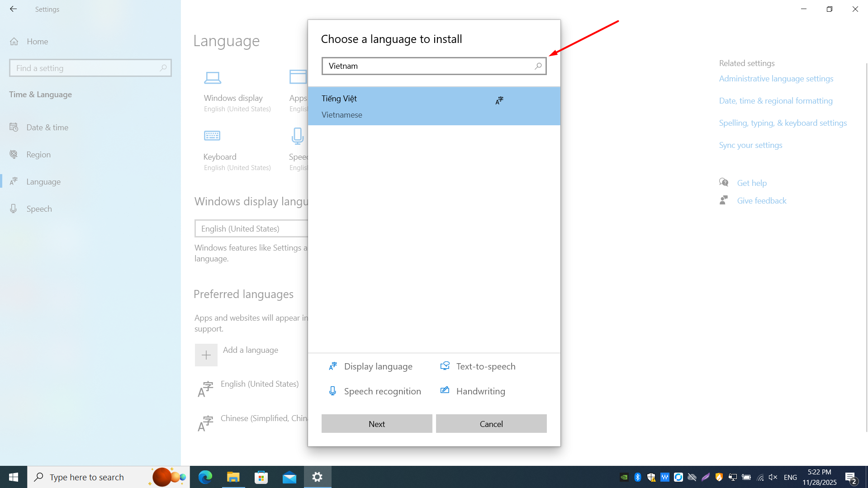Click the display language icon on Vietnamese row
The height and width of the screenshot is (488, 868).
(x=499, y=100)
